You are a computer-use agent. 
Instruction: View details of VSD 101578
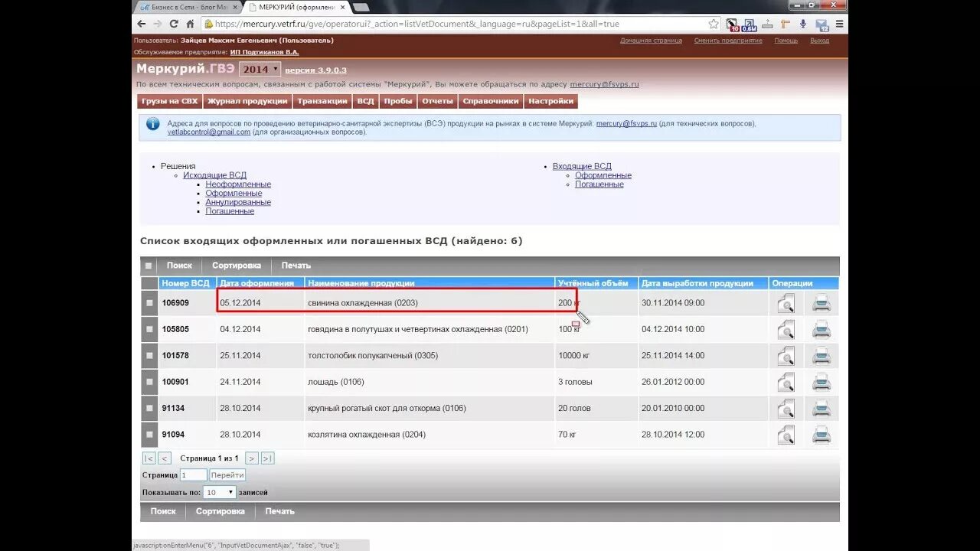tap(786, 357)
